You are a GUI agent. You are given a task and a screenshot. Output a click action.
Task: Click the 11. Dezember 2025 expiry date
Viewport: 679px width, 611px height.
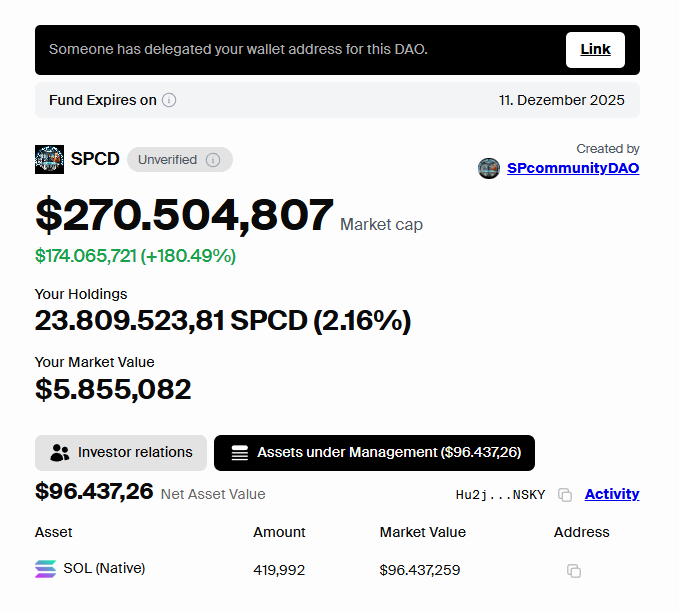pos(562,100)
